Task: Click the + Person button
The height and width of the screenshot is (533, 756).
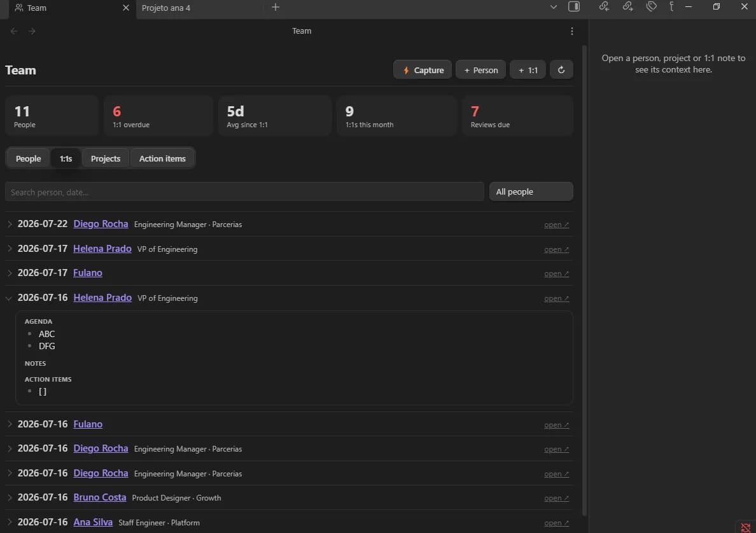Action: pyautogui.click(x=480, y=70)
